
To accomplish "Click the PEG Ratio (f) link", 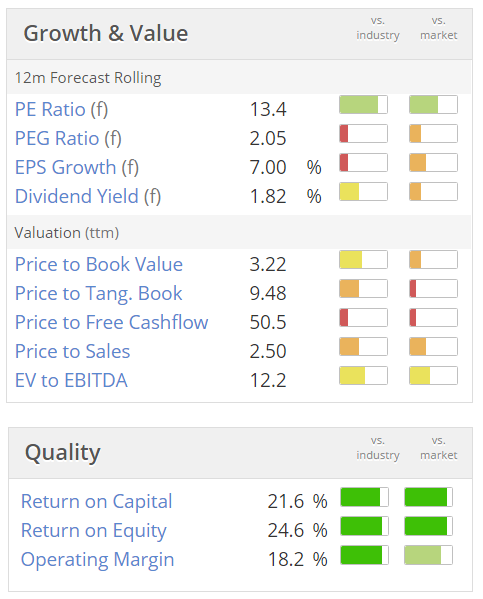I will [x=68, y=138].
